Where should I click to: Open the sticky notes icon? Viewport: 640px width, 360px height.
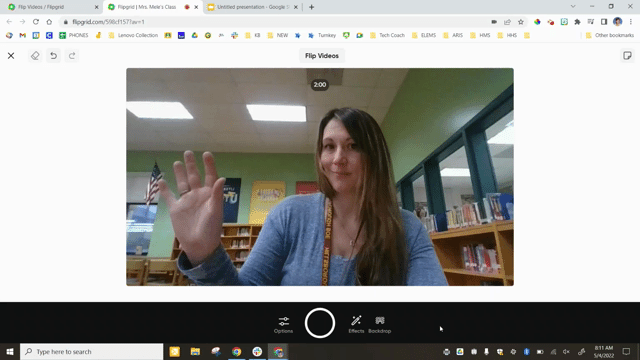pyautogui.click(x=627, y=56)
